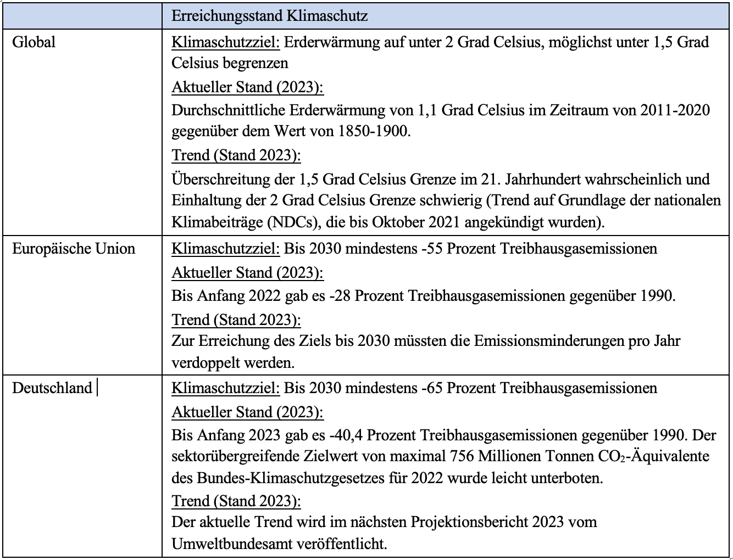
Task: Click 'Klimaschutzziel:' in the Global row
Action: (x=226, y=42)
